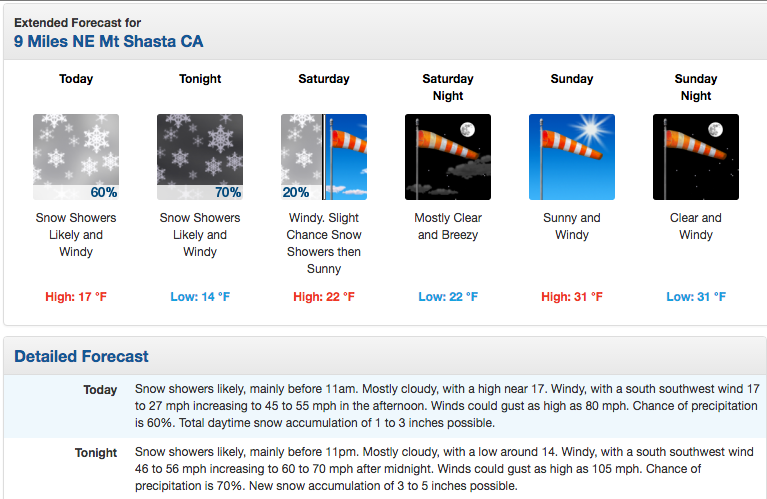This screenshot has width=767, height=499.
Task: Click the Detailed Forecast heading
Action: 81,356
